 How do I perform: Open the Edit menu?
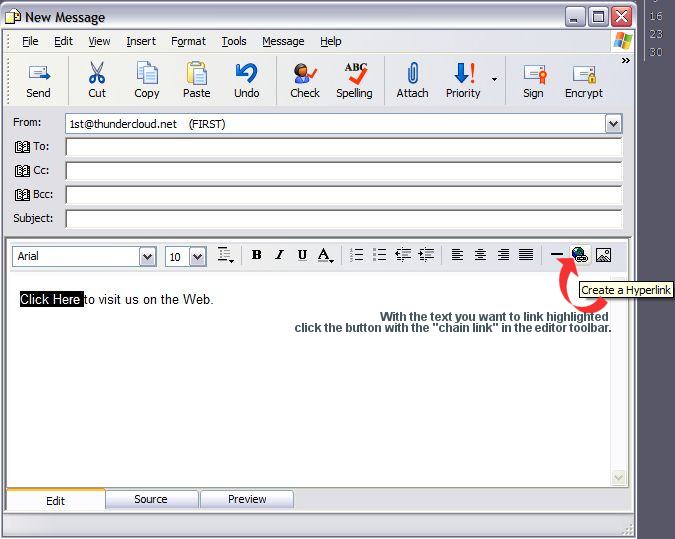point(63,41)
